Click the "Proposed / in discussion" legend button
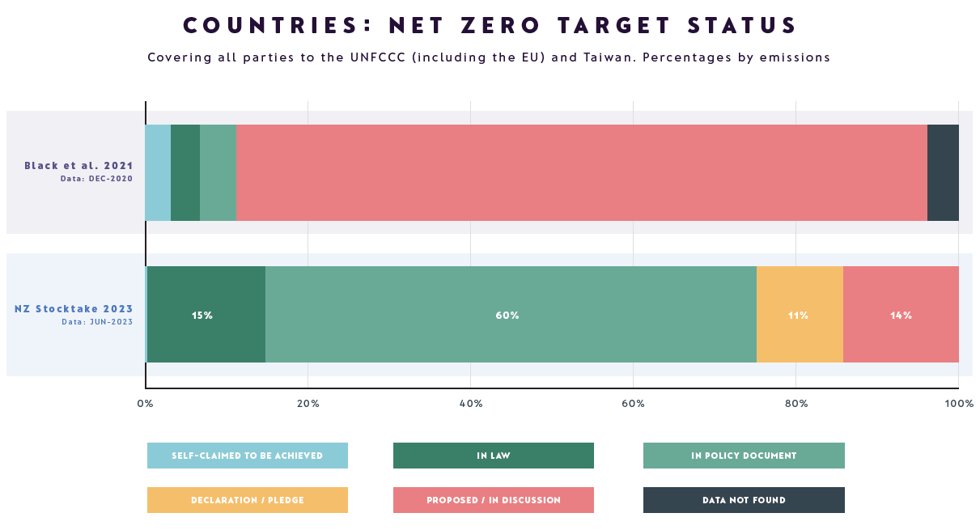The width and height of the screenshot is (980, 530). point(493,500)
